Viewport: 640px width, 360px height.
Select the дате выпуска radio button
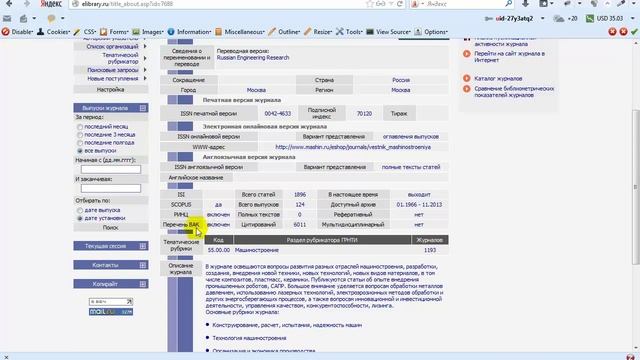point(80,210)
